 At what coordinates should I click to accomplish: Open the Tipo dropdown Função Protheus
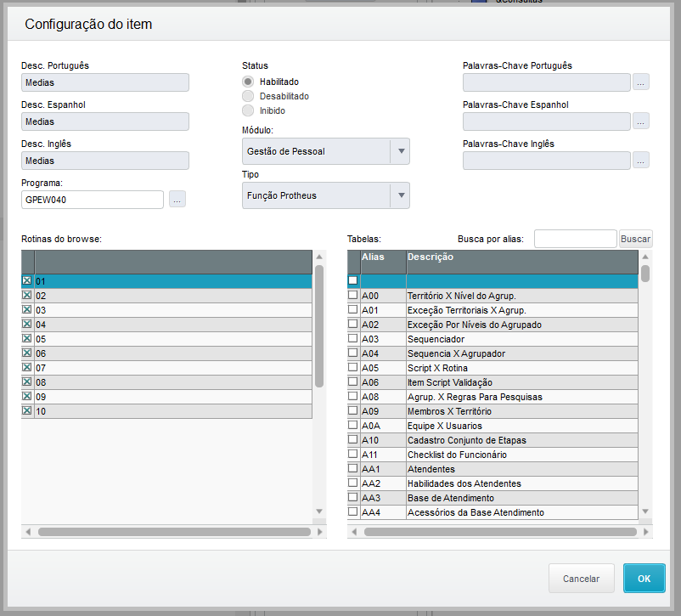coord(326,195)
